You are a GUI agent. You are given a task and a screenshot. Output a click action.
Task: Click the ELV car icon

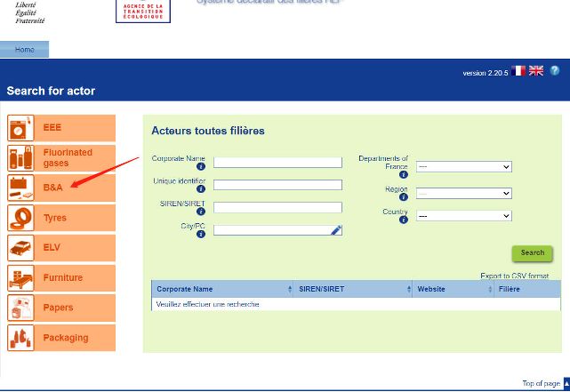click(x=21, y=248)
